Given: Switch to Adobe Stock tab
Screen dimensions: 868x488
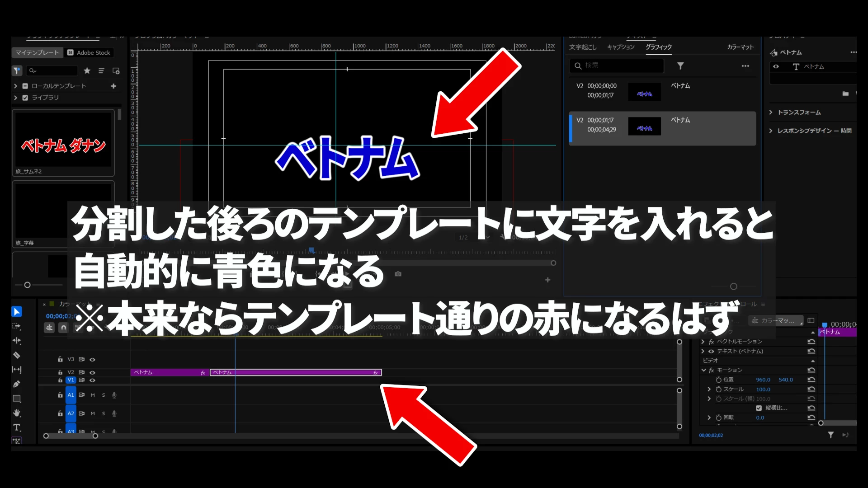Looking at the screenshot, I should click(89, 52).
